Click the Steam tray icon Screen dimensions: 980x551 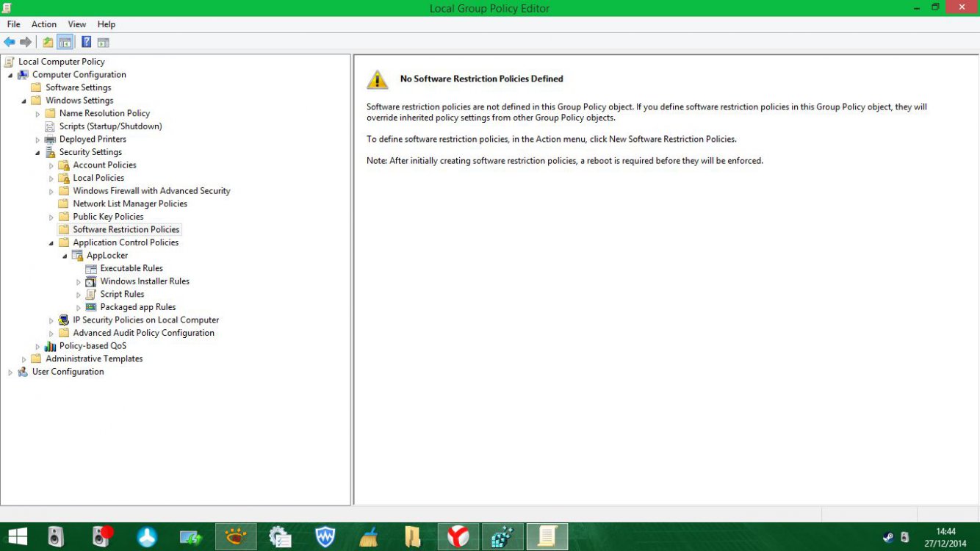[x=887, y=537]
